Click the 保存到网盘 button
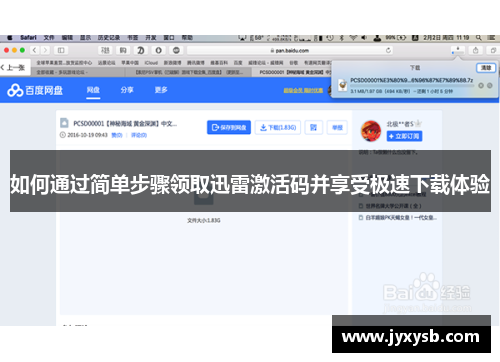Image resolution: width=500 pixels, height=362 pixels. coord(229,127)
